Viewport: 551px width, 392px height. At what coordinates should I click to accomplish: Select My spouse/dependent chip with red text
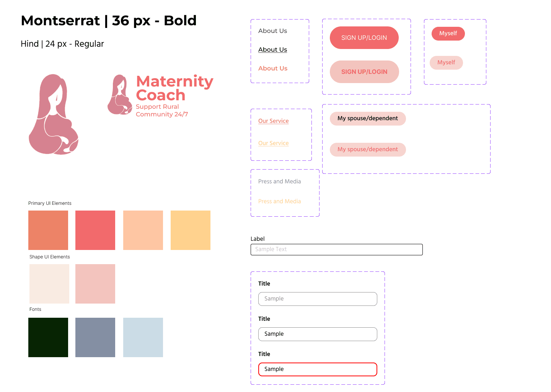click(368, 149)
